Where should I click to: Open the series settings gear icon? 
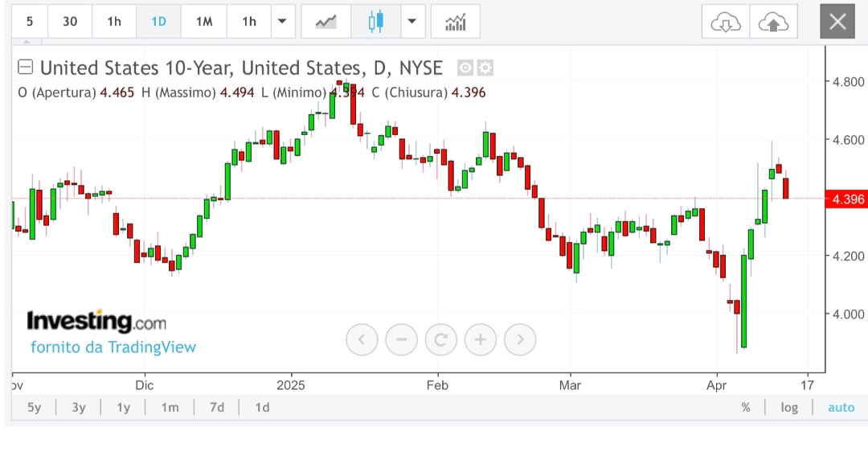485,68
